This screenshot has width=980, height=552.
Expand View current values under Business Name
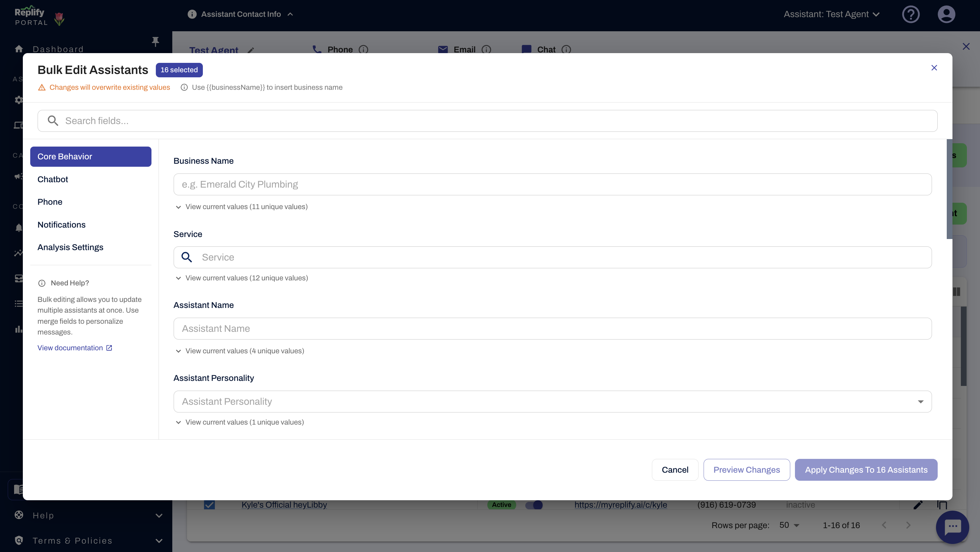(241, 207)
